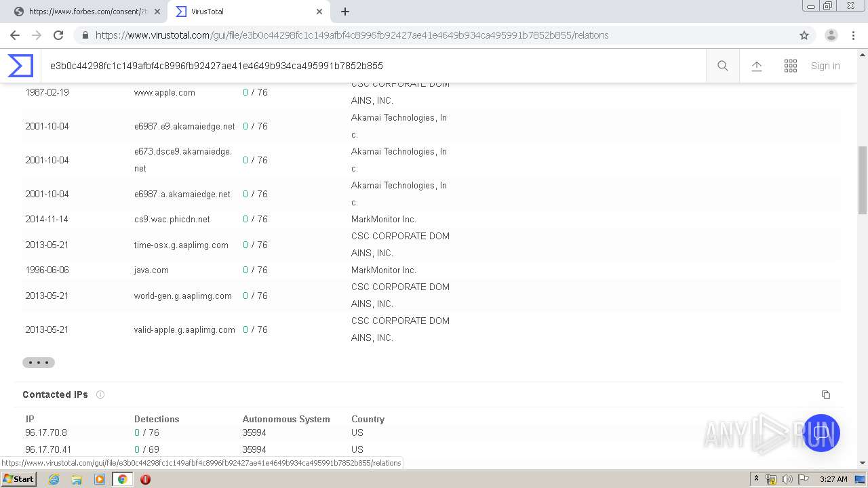Click IP address 96.17.70.41
Screen dimensions: 868x488
click(x=48, y=449)
